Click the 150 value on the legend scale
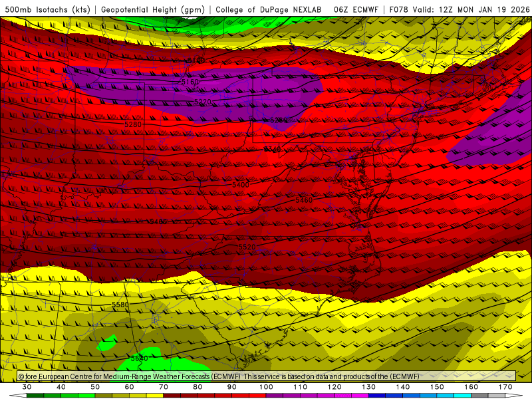This screenshot has width=532, height=399. pos(437,387)
